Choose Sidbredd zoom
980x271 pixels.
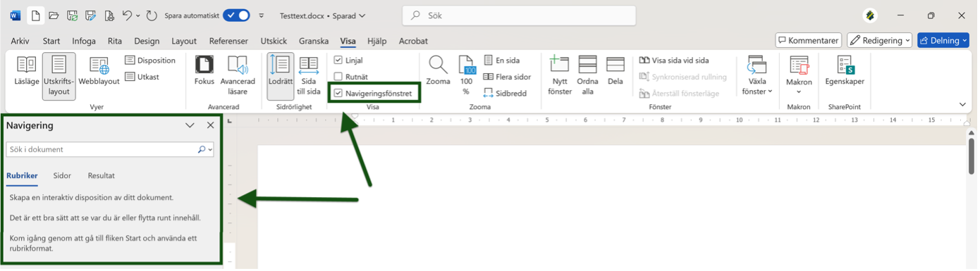tap(505, 93)
